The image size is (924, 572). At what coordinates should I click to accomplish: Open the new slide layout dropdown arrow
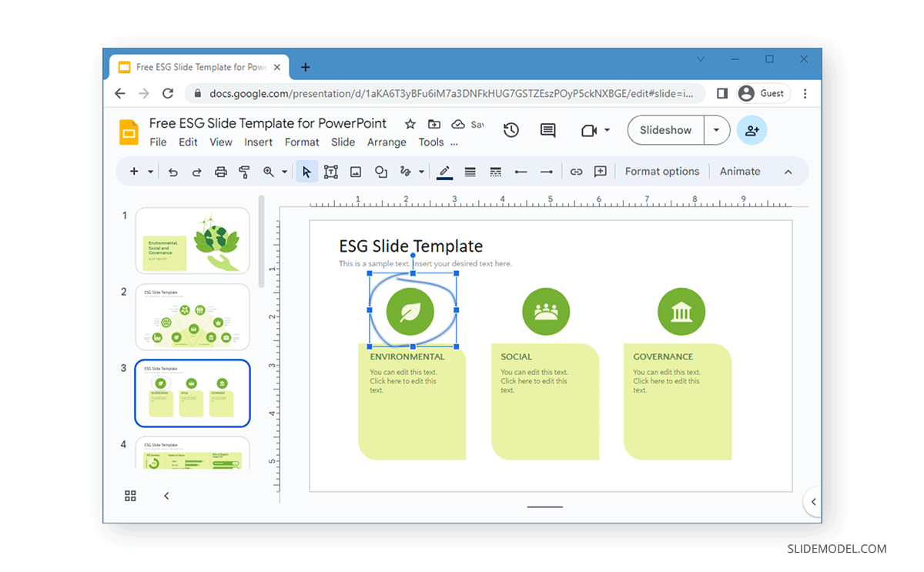pyautogui.click(x=150, y=172)
